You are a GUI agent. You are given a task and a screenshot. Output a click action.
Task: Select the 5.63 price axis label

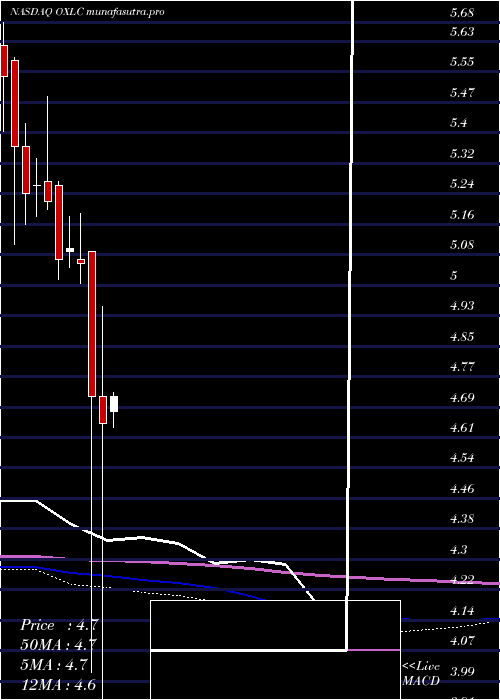[462, 31]
